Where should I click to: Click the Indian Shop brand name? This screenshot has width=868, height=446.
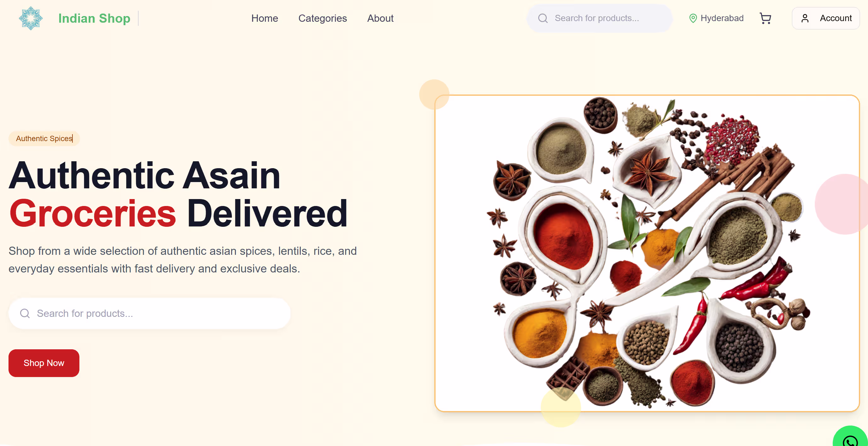[x=94, y=18]
